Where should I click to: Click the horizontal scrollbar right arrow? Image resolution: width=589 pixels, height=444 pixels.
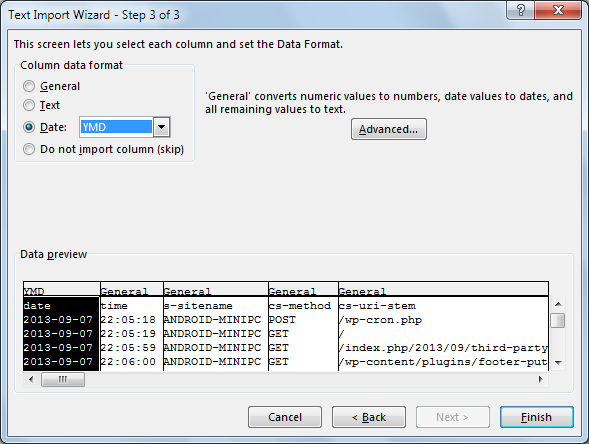[541, 379]
